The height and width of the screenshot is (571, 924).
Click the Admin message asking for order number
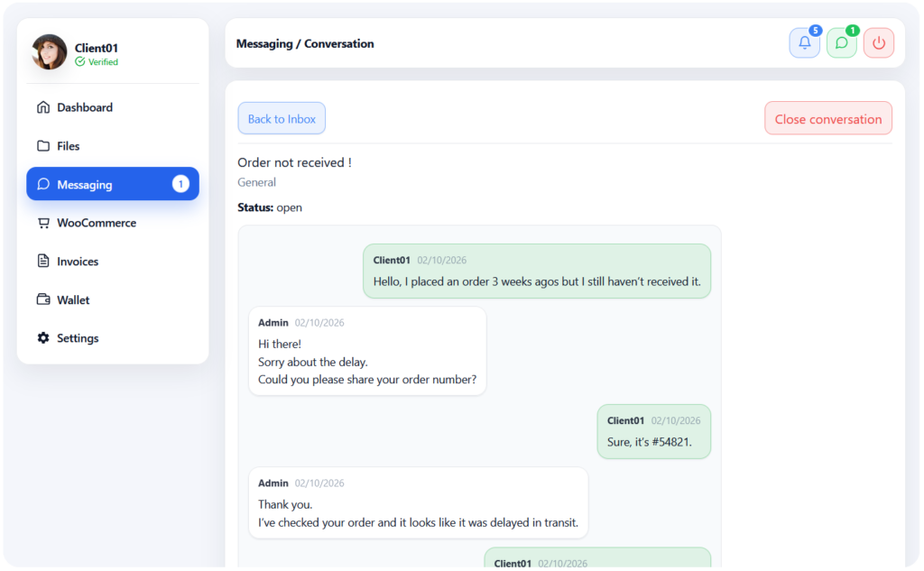coord(367,351)
